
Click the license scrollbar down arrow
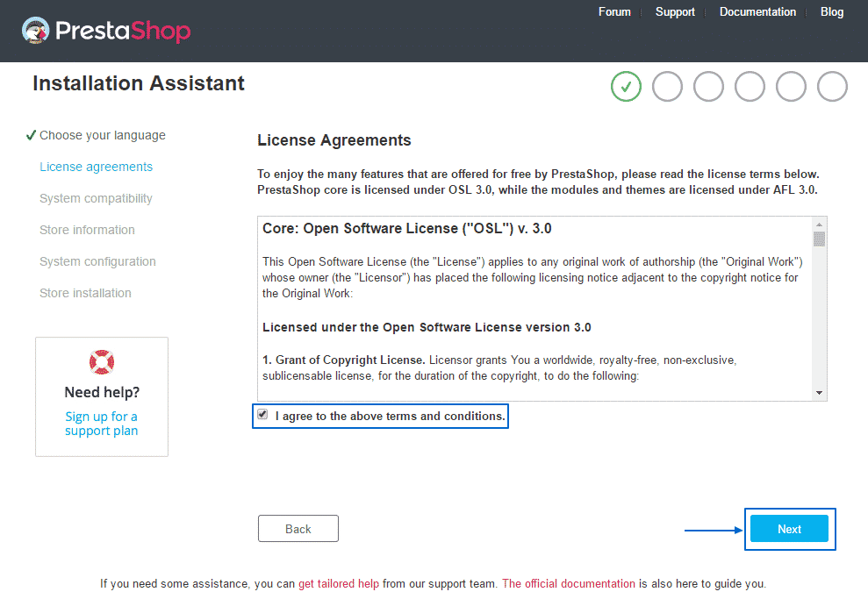click(x=819, y=392)
